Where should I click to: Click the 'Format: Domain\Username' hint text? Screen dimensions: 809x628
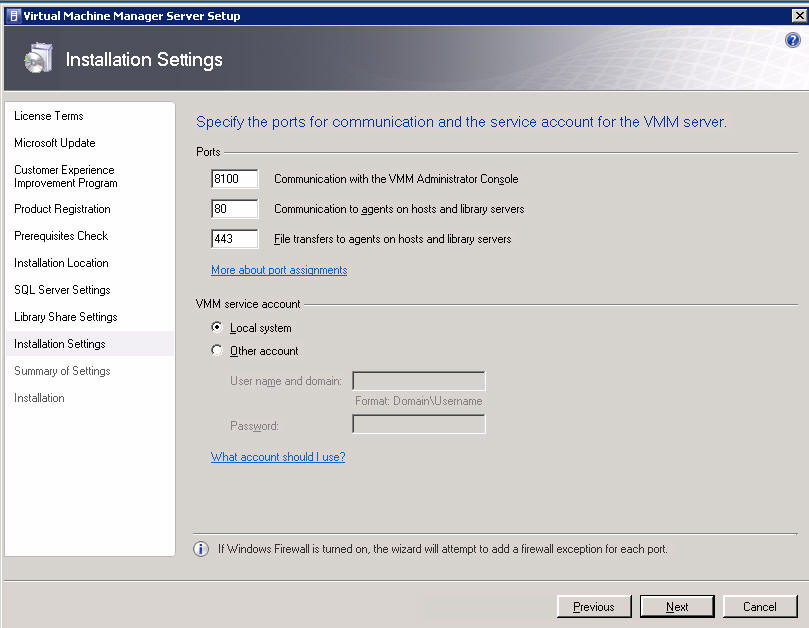click(x=418, y=401)
